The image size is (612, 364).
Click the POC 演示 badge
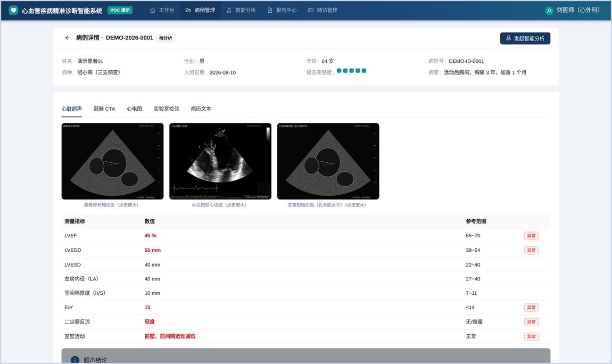(120, 10)
